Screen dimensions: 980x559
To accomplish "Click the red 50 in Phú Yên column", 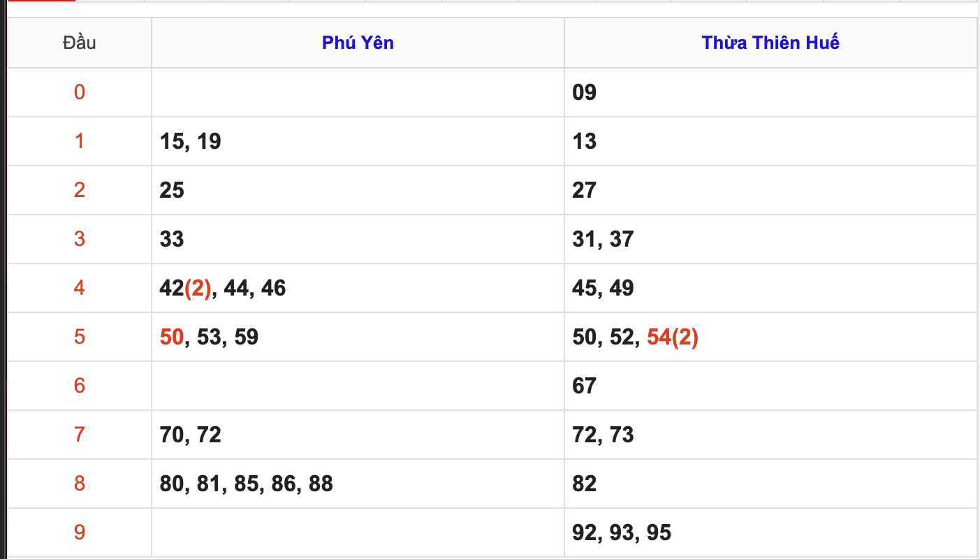I will [x=172, y=337].
